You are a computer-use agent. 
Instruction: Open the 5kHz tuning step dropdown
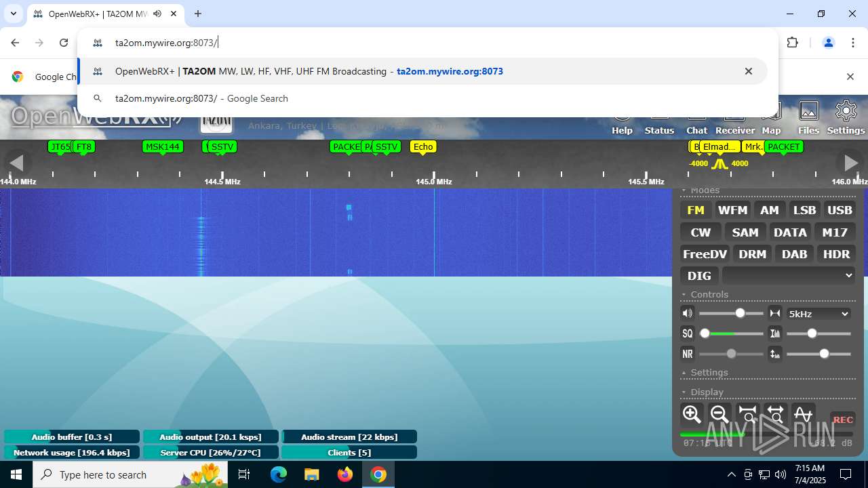[x=818, y=314]
